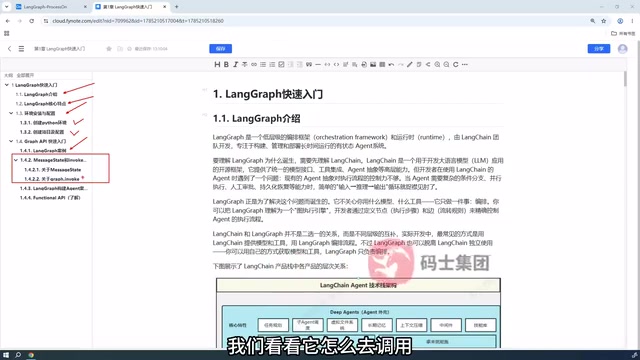Zoom out using the magnifier minus icon

(447, 64)
